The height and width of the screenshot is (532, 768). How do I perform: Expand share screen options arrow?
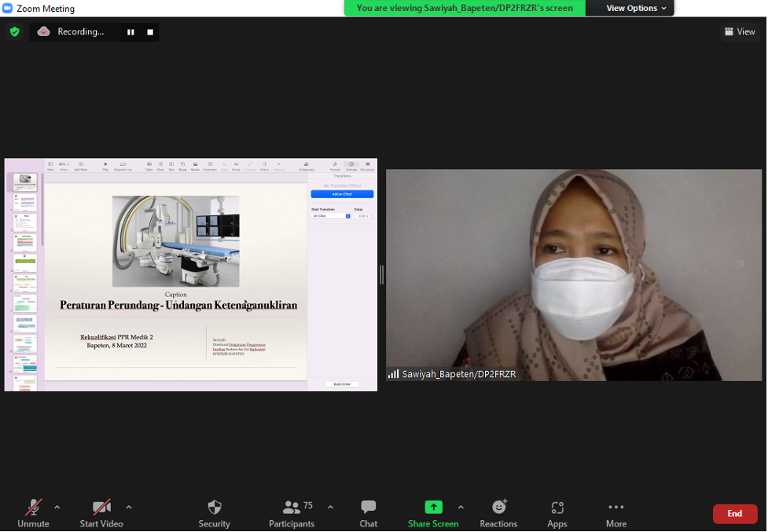(461, 508)
